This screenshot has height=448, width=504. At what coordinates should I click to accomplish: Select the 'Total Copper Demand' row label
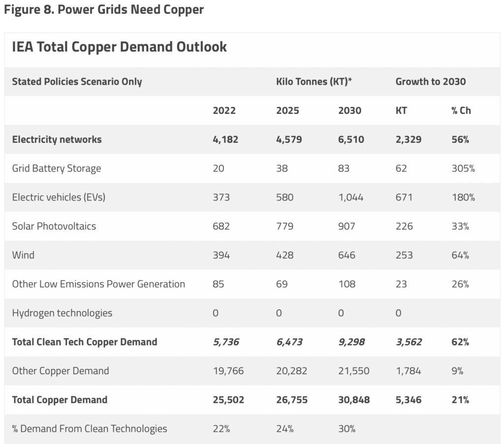click(60, 400)
